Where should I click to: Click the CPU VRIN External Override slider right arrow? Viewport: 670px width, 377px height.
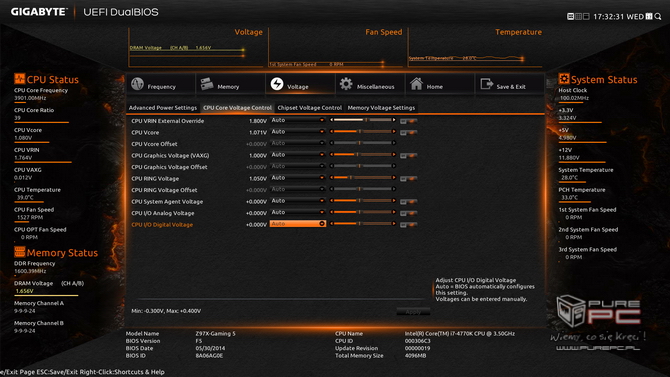click(x=394, y=120)
